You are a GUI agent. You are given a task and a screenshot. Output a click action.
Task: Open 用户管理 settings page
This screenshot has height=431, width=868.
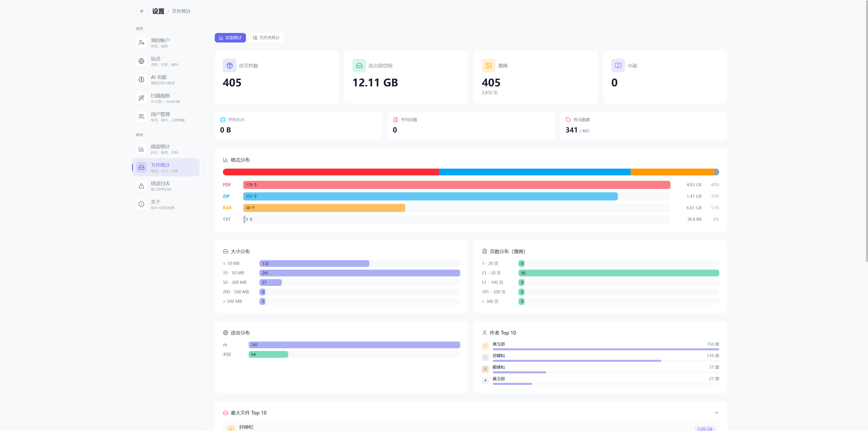click(x=165, y=117)
